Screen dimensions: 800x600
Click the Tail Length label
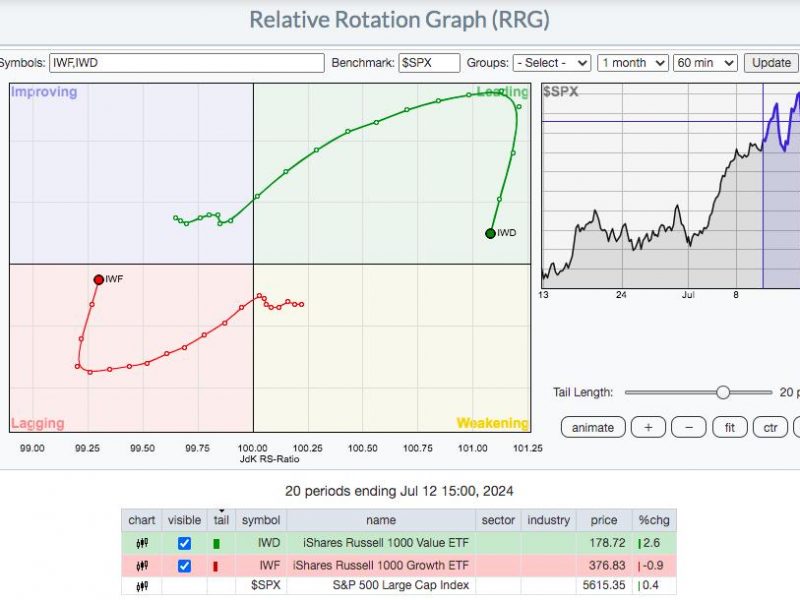tap(583, 392)
